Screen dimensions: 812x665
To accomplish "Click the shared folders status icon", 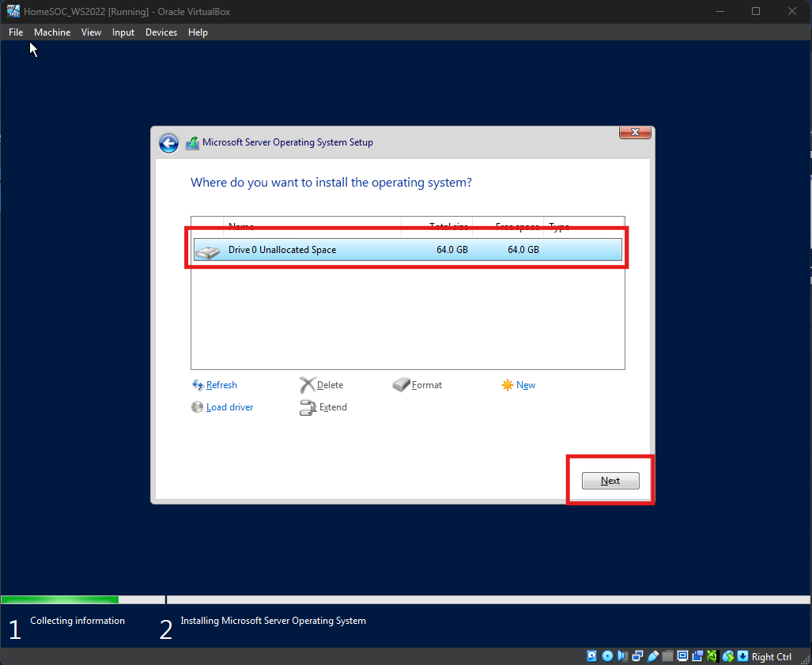I will 667,656.
